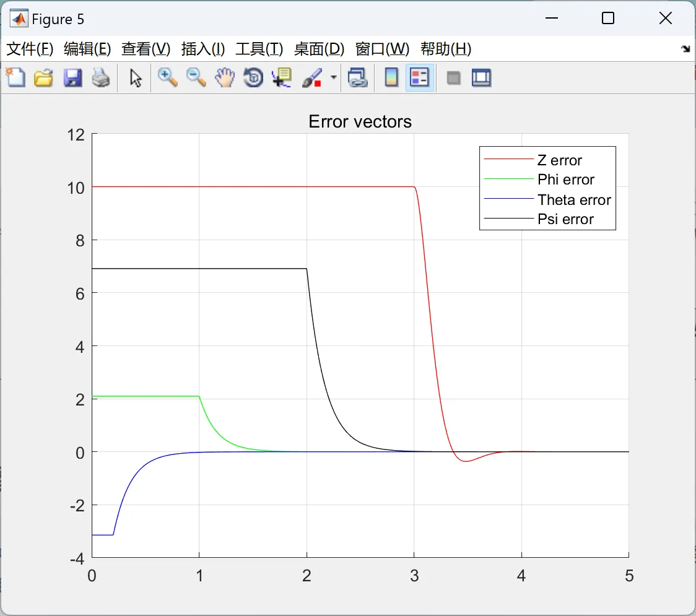Image resolution: width=696 pixels, height=616 pixels.
Task: Select the 'Phi error' legend entry
Action: click(566, 180)
